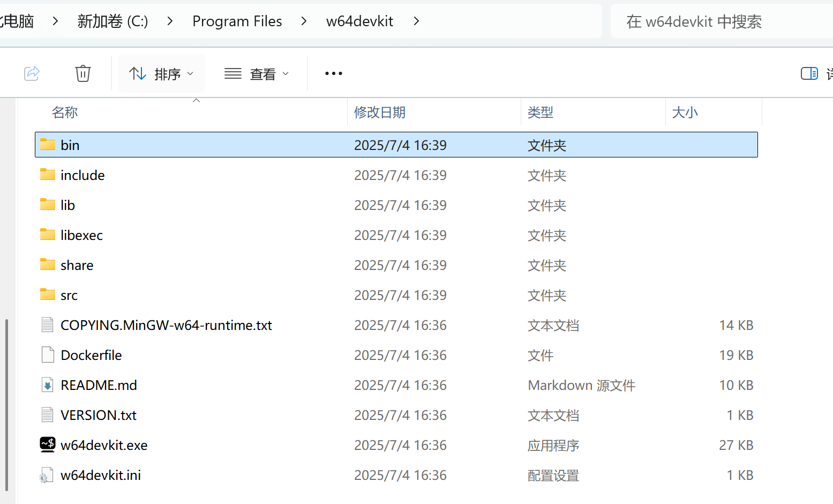833x504 pixels.
Task: Open the Sort (排序) dropdown
Action: pyautogui.click(x=162, y=74)
